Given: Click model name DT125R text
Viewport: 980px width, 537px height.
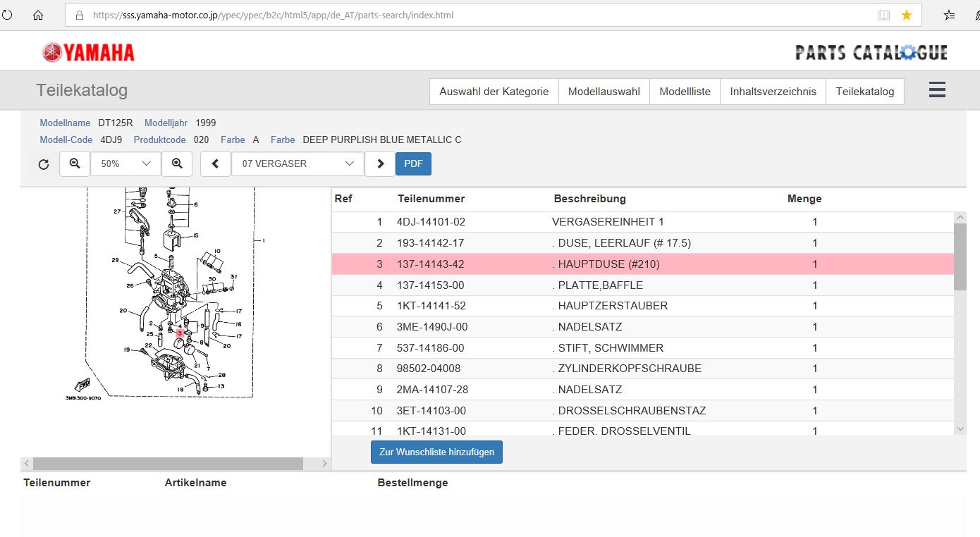Looking at the screenshot, I should [116, 123].
